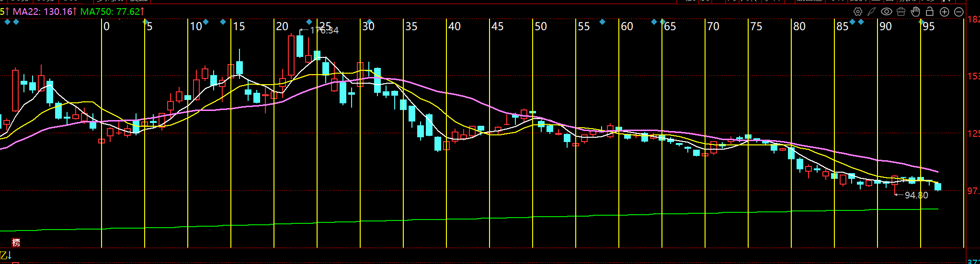Screen dimensions: 980x264
Task: Zoom in with the plus circle icon
Action: pos(945,12)
